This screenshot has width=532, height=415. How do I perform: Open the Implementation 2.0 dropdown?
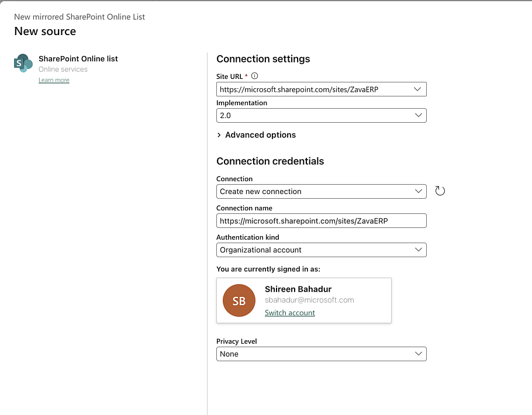click(x=321, y=116)
